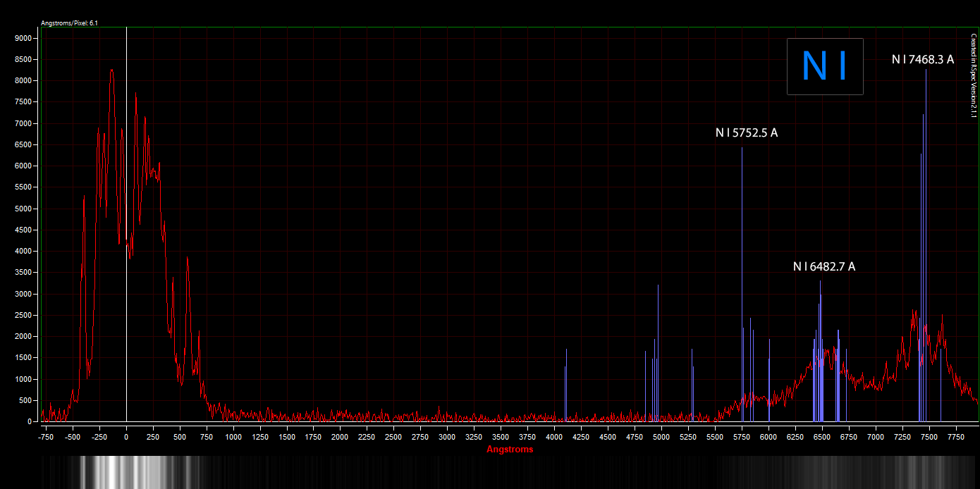Click the 7750 tick label on the x-axis
980x489 pixels.
tap(956, 437)
